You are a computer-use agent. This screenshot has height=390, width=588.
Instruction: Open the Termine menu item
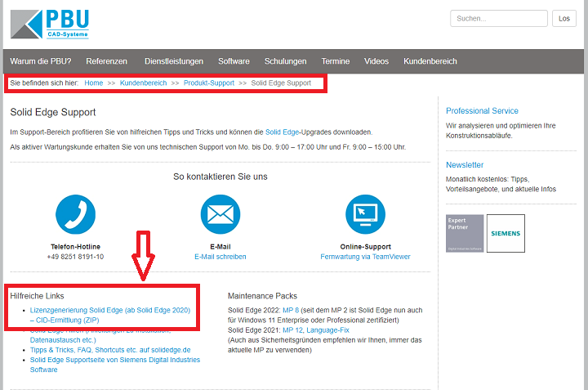point(336,61)
